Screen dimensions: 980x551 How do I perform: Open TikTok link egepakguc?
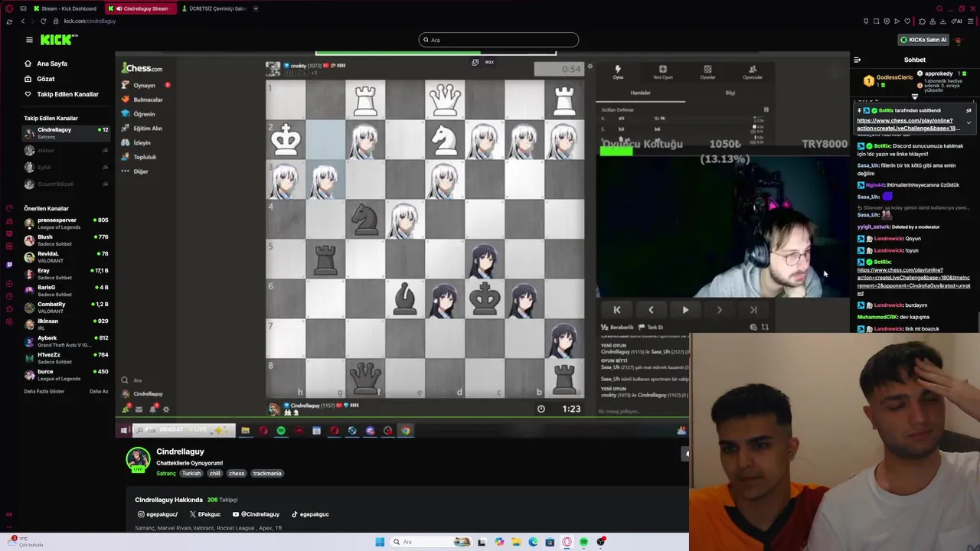310,514
